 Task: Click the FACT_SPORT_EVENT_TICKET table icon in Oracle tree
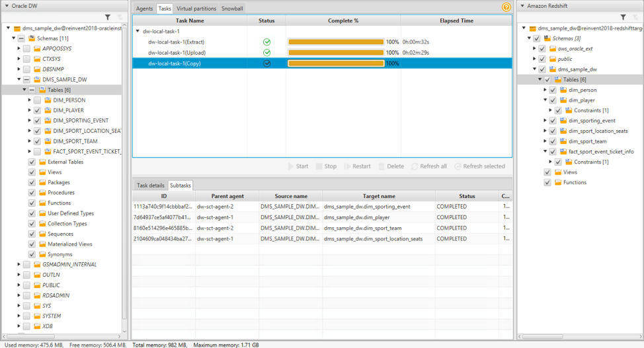(48, 151)
